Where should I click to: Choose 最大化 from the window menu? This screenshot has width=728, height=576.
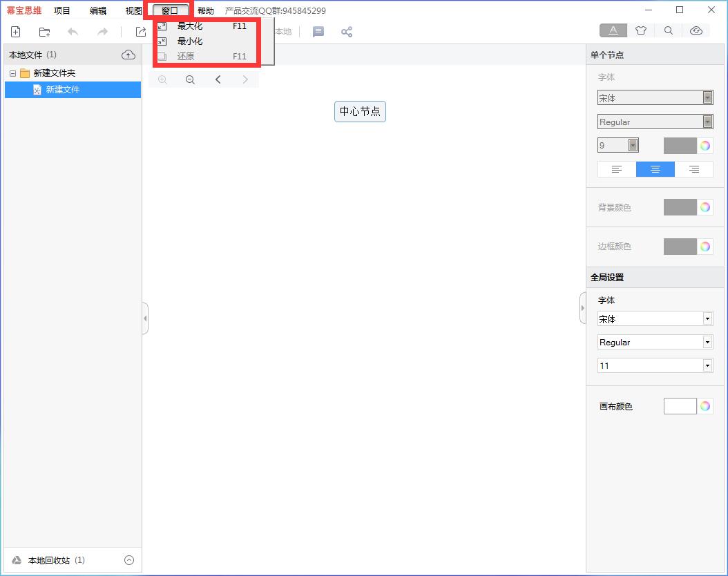(190, 26)
